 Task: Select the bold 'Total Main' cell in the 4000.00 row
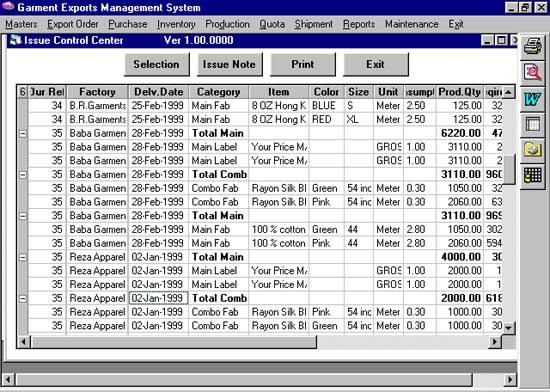pyautogui.click(x=219, y=257)
